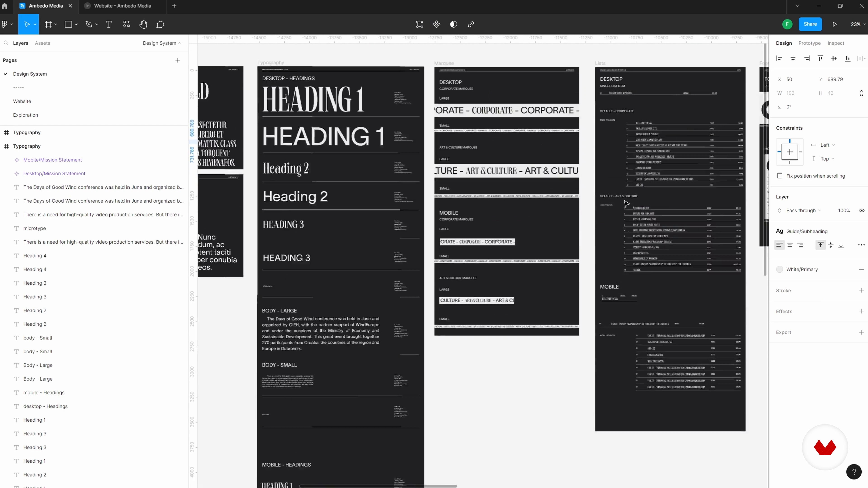Click the Edit object icon in toolbar
This screenshot has width=868, height=488.
coord(420,24)
